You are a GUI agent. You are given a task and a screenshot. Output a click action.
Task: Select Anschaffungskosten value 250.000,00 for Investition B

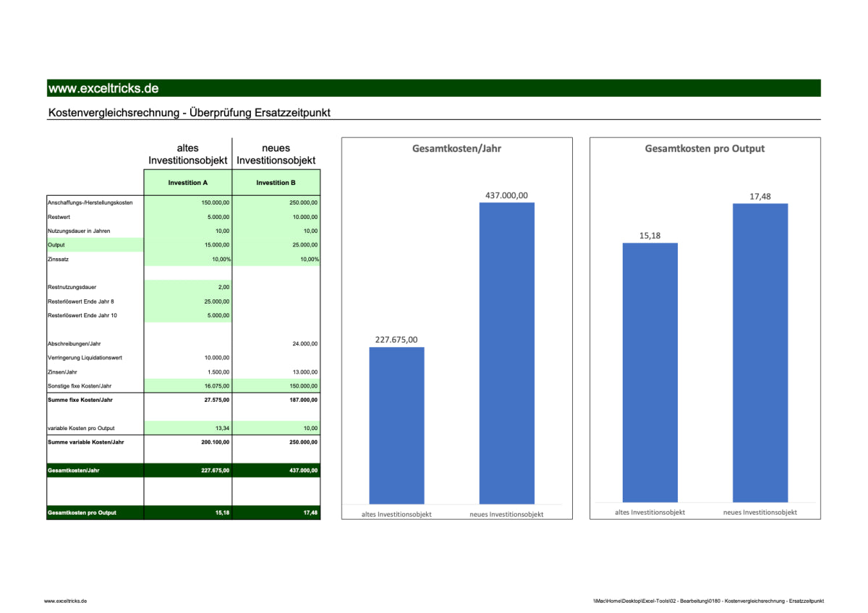click(276, 203)
